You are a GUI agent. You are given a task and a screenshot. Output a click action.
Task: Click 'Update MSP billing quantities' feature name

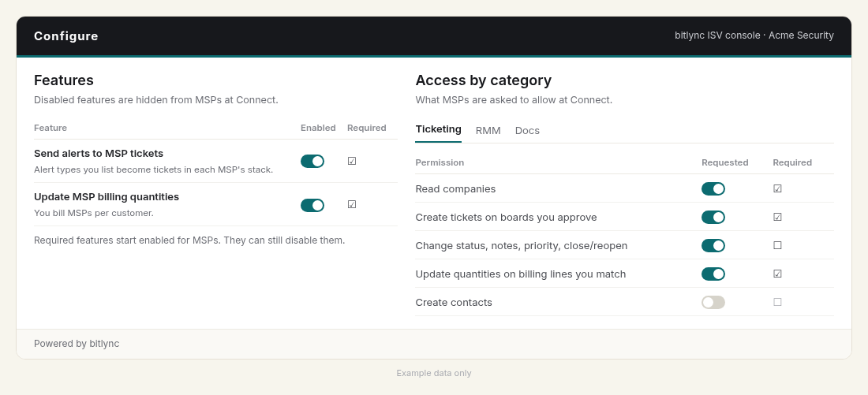coord(107,197)
